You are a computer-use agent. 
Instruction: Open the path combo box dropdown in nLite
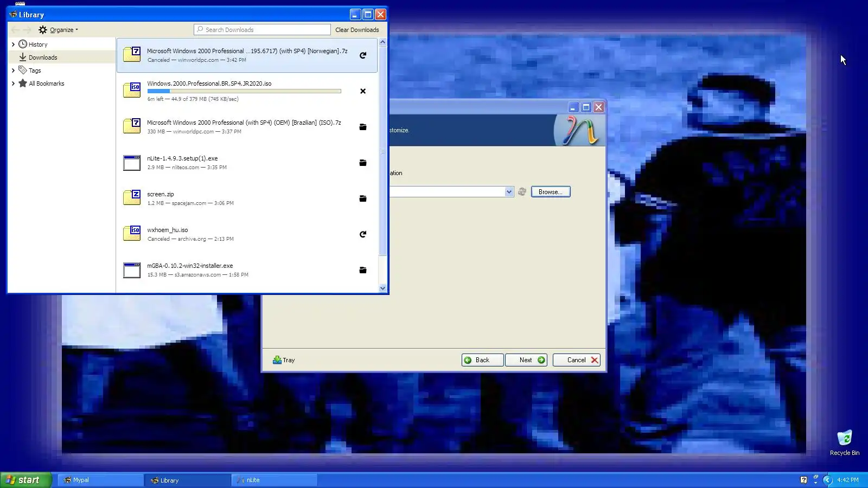(x=509, y=192)
